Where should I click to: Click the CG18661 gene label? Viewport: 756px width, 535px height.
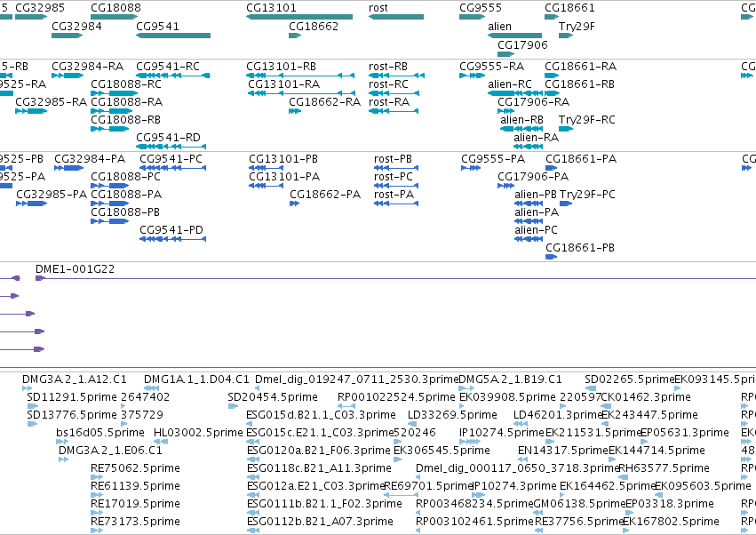click(570, 8)
